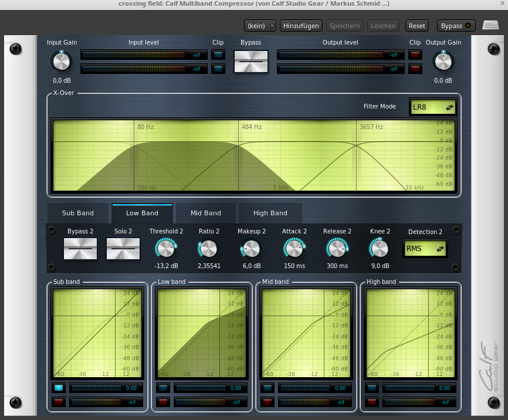The height and width of the screenshot is (420, 508).
Task: Click the Speichern preset button
Action: click(344, 26)
